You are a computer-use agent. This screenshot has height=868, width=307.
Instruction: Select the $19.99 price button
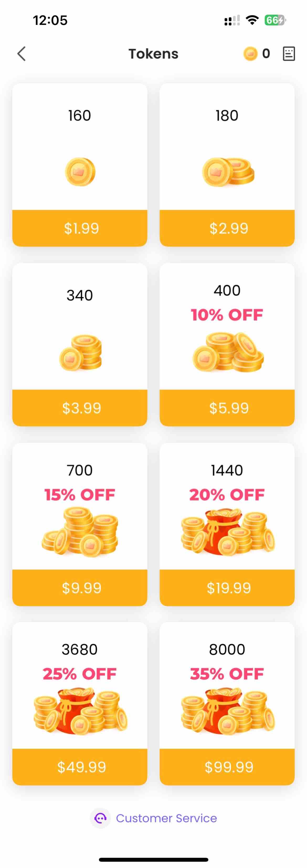coord(227,588)
